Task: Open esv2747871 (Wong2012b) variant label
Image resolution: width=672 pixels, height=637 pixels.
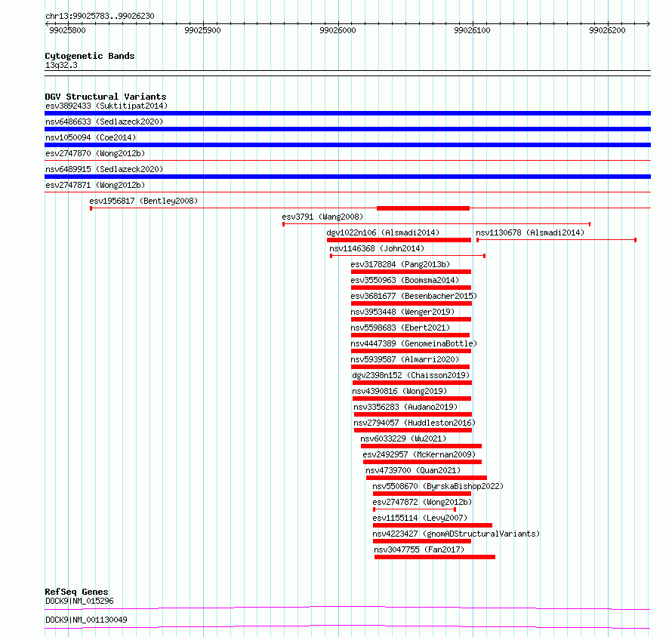Action: [95, 185]
